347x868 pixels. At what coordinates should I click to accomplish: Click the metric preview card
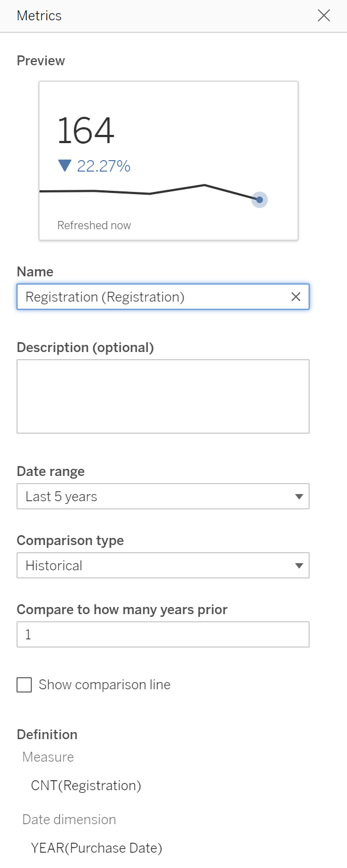pos(169,161)
